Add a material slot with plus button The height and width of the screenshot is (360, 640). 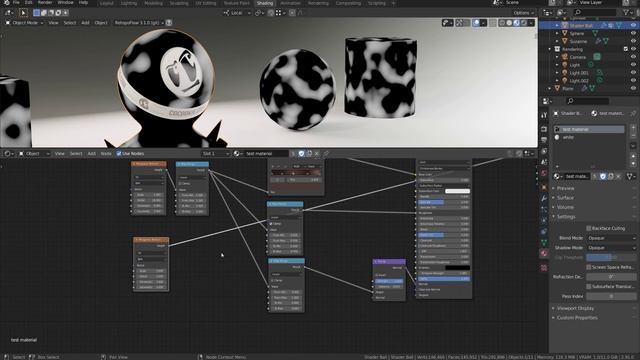[633, 128]
